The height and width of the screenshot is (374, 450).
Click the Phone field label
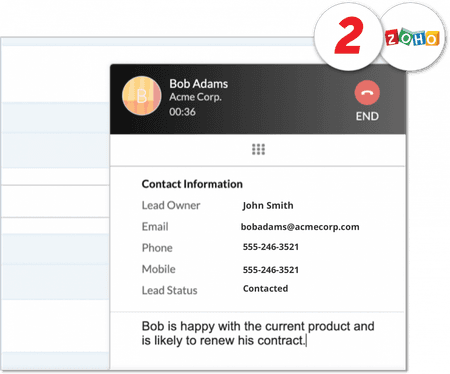157,248
